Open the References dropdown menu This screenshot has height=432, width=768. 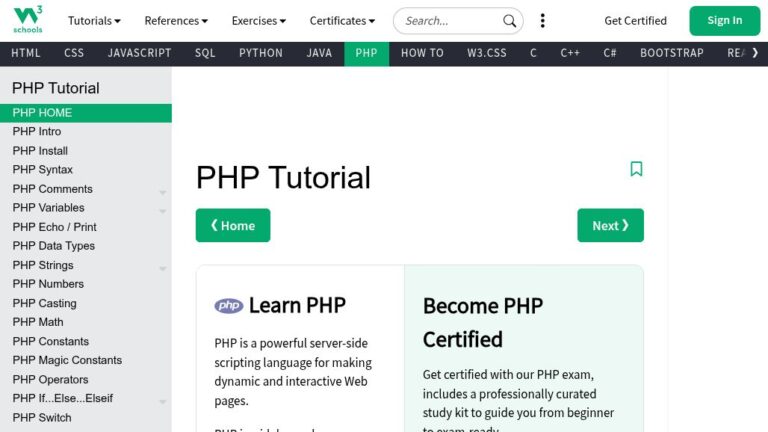click(176, 21)
